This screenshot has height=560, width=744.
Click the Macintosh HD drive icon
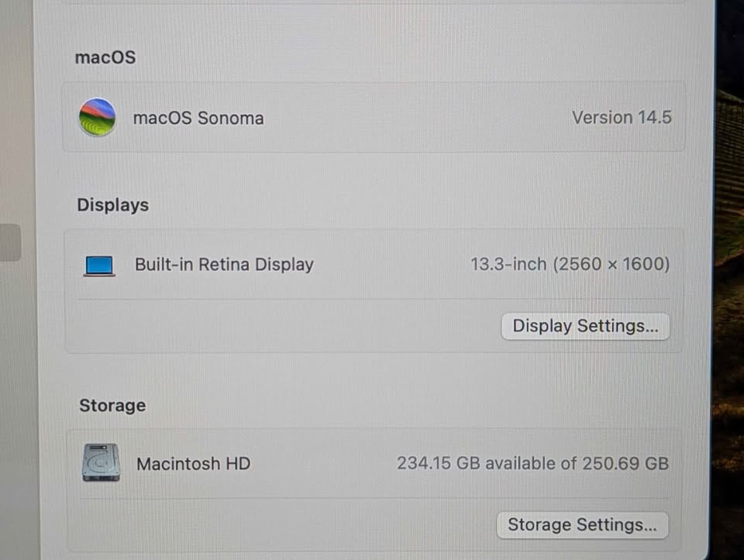pyautogui.click(x=102, y=463)
